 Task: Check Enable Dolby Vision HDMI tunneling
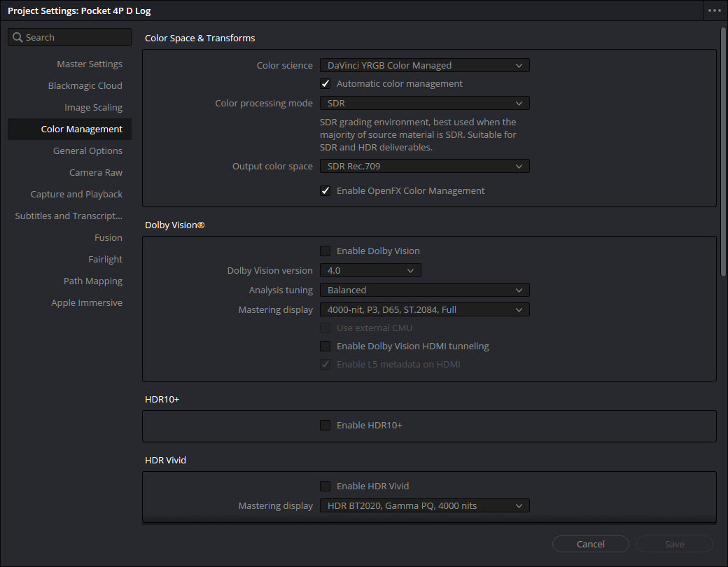pyautogui.click(x=325, y=346)
